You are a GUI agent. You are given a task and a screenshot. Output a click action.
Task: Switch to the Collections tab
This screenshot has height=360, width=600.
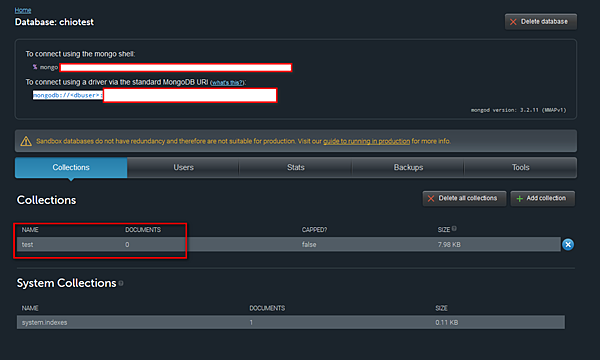[x=71, y=168]
